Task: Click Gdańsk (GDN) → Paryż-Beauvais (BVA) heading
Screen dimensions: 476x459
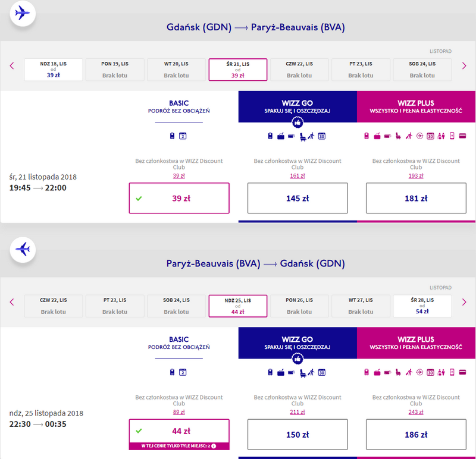Action: tap(256, 27)
